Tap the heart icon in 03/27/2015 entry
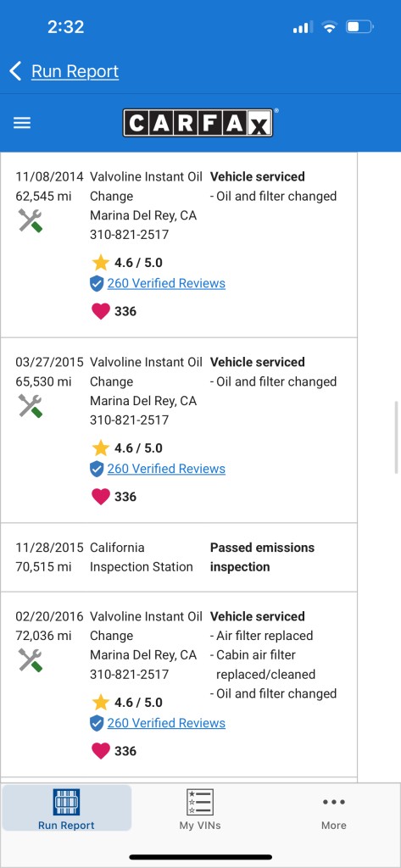 click(x=101, y=497)
